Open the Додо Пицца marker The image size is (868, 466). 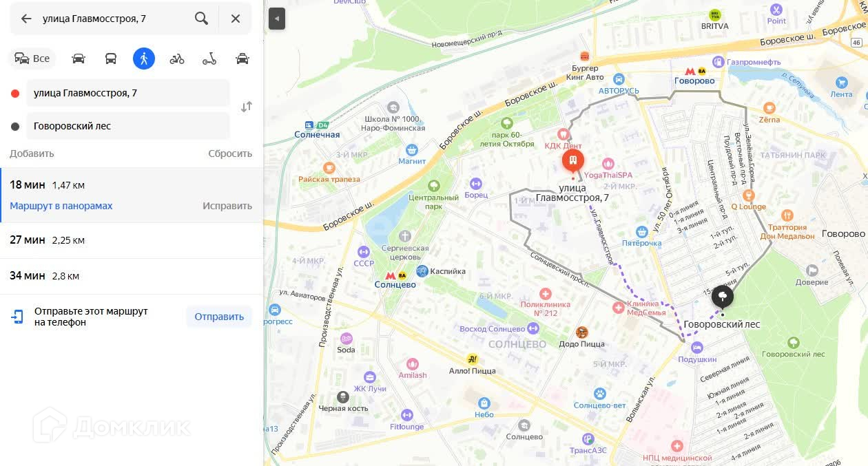582,332
